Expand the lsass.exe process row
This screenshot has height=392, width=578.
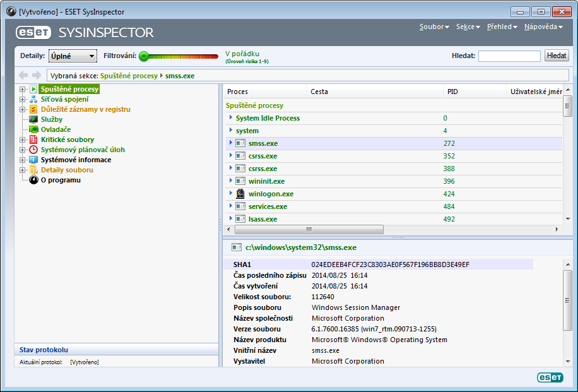pos(231,218)
